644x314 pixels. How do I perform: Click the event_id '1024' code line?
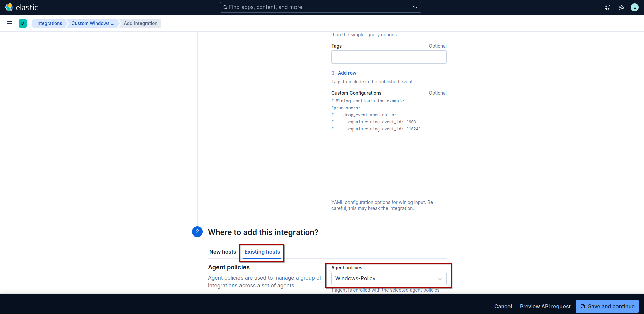[x=376, y=129]
